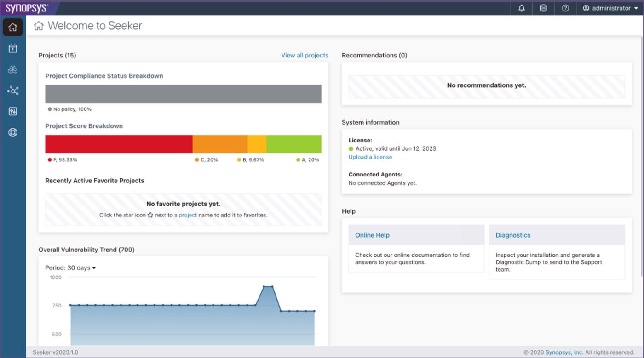Click 'Recommendations (0)' heading
644x358 pixels.
click(x=374, y=55)
